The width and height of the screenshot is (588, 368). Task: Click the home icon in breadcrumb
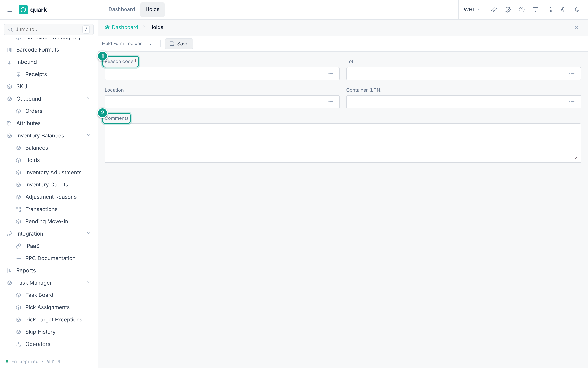(x=107, y=27)
